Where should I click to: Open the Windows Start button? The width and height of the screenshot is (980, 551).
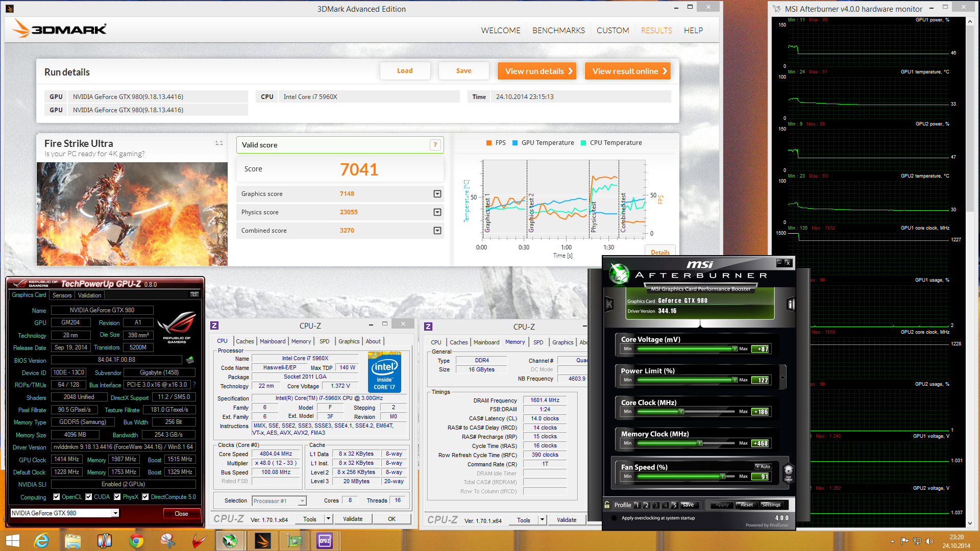(x=12, y=541)
